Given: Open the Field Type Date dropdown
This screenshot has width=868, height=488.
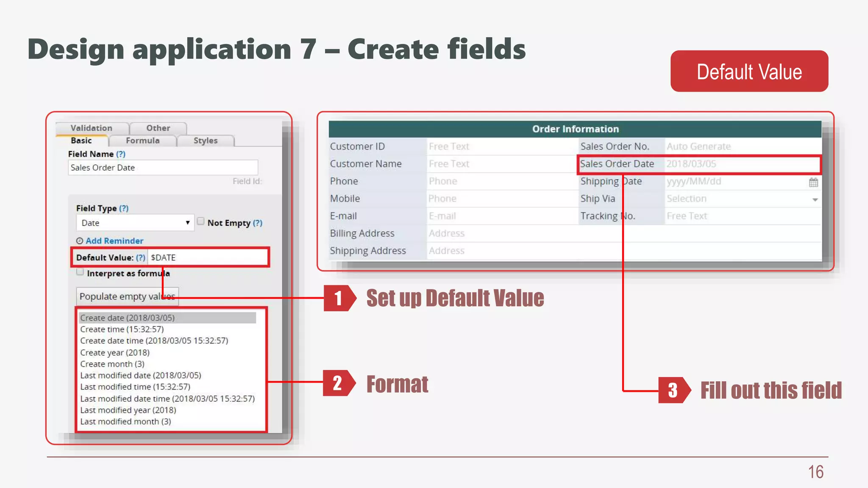Looking at the screenshot, I should pos(135,223).
